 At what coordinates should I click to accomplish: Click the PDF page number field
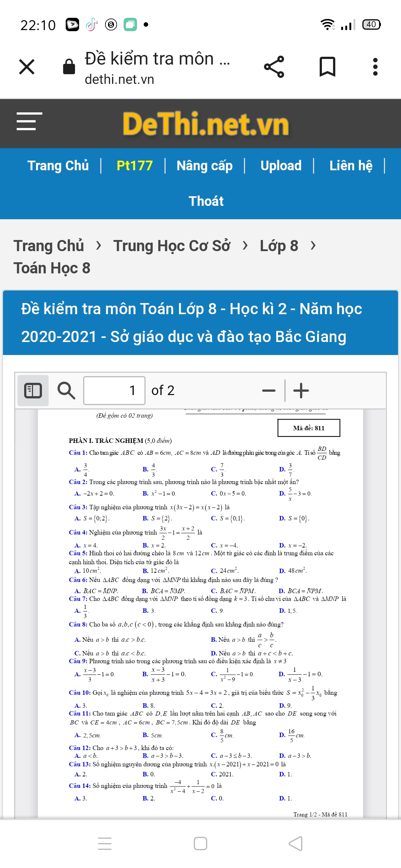(114, 391)
